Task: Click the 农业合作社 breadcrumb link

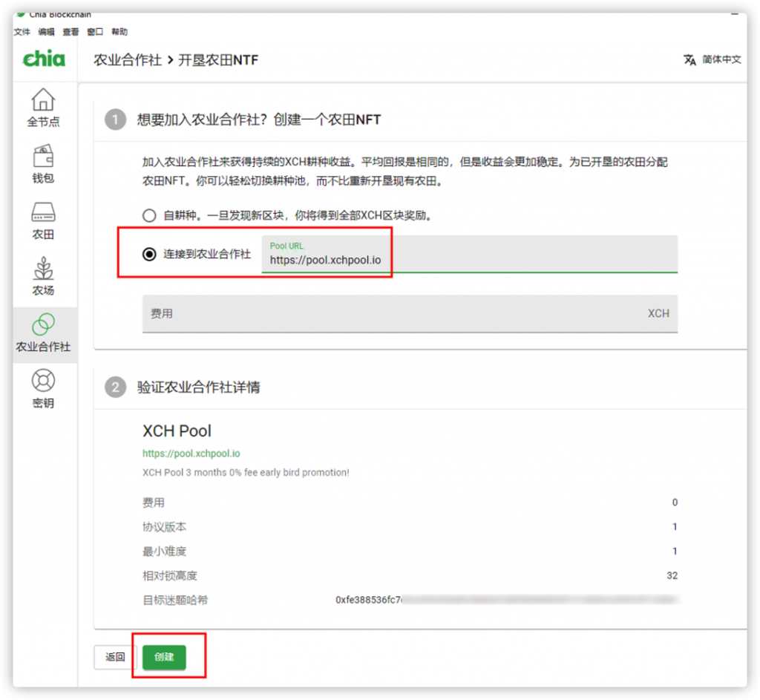Action: 128,60
